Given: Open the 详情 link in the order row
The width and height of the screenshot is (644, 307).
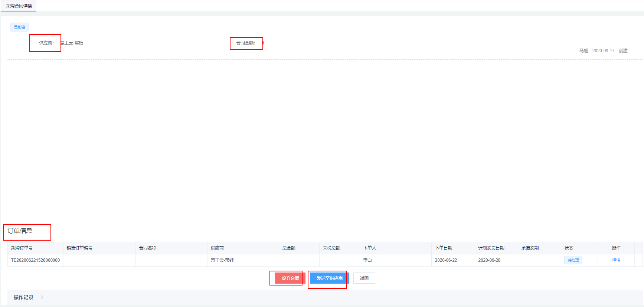Looking at the screenshot, I should click(x=616, y=260).
